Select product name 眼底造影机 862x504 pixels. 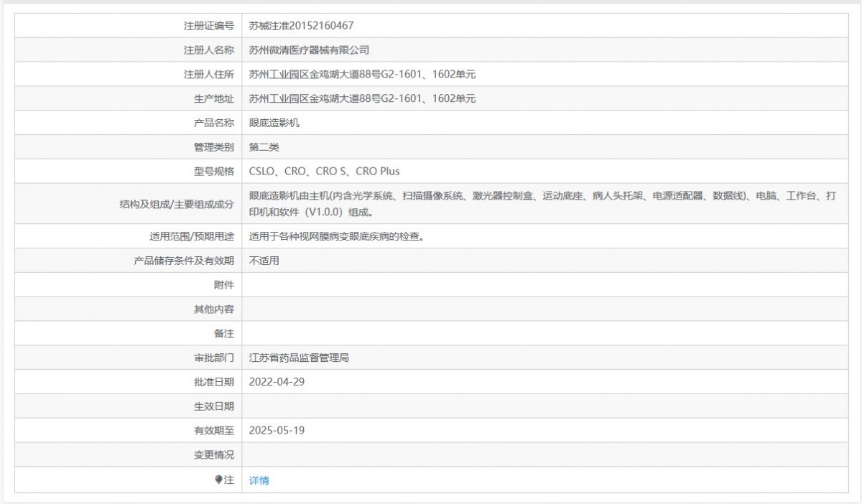coord(274,123)
